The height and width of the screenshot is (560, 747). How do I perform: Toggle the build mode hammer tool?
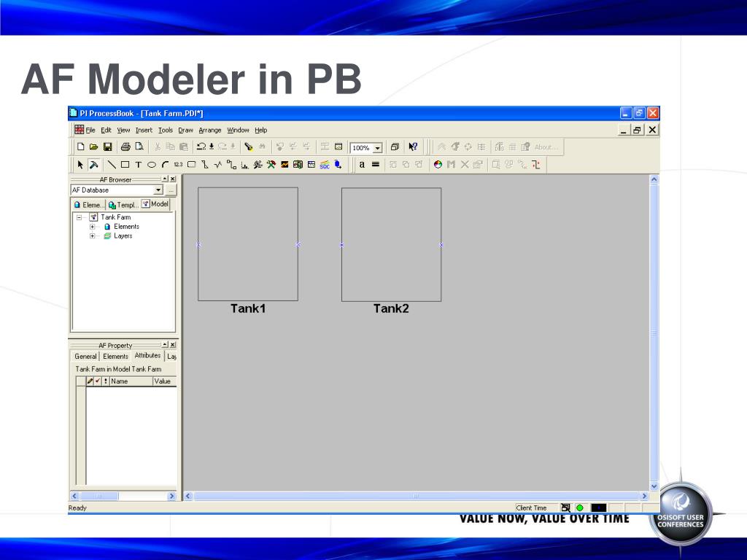click(94, 164)
